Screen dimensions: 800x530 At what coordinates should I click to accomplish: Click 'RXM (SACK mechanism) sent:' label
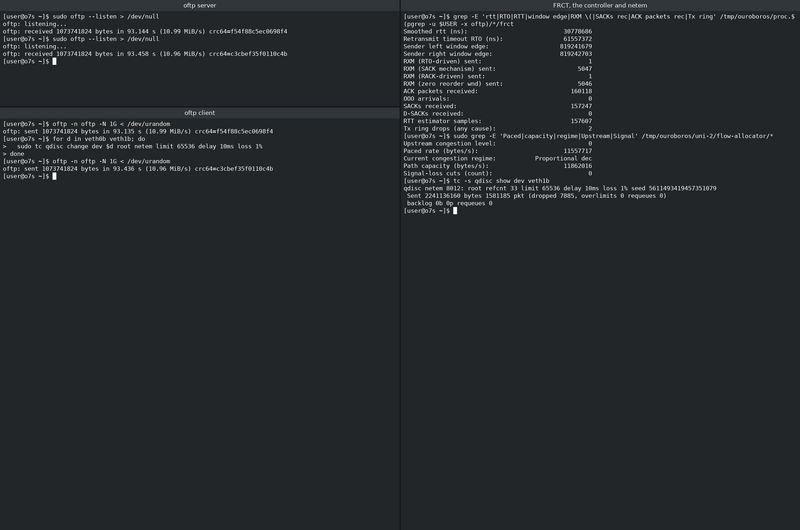(x=449, y=69)
